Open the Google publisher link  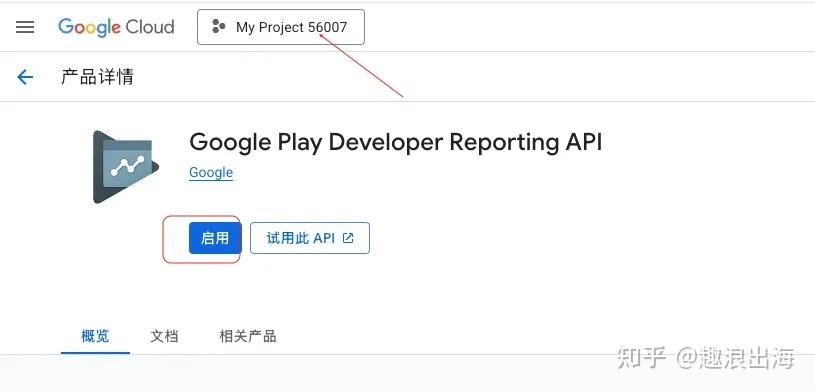(211, 172)
